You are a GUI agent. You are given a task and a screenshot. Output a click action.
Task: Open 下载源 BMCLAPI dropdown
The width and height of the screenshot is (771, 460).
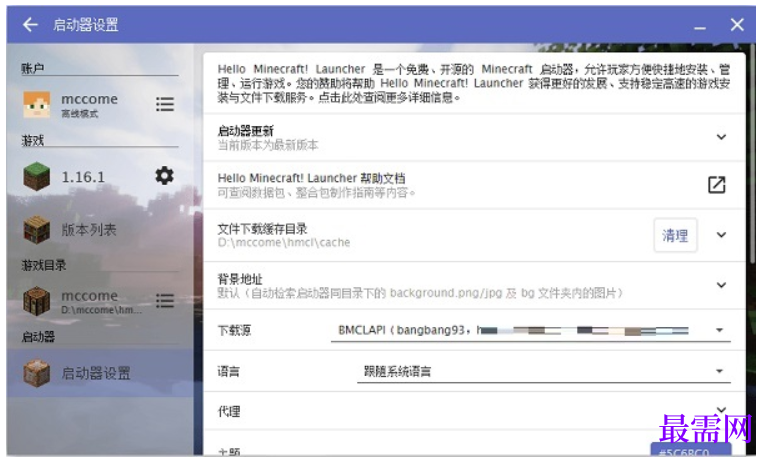click(x=531, y=330)
